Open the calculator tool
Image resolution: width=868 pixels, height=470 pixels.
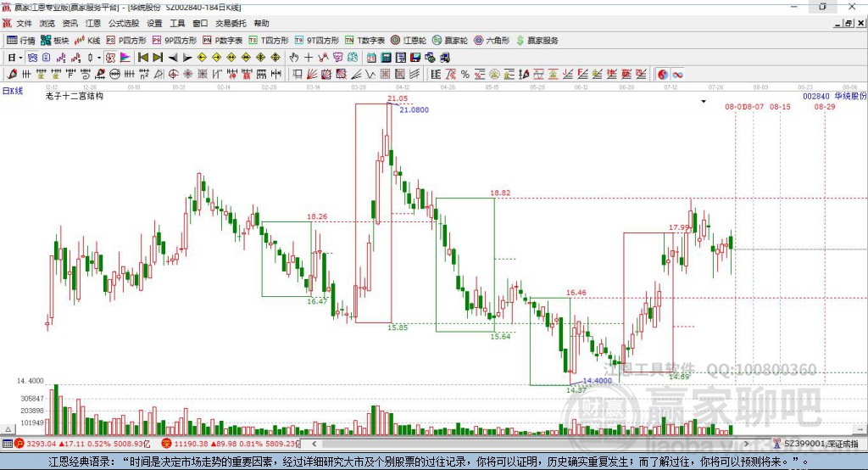tap(386, 58)
